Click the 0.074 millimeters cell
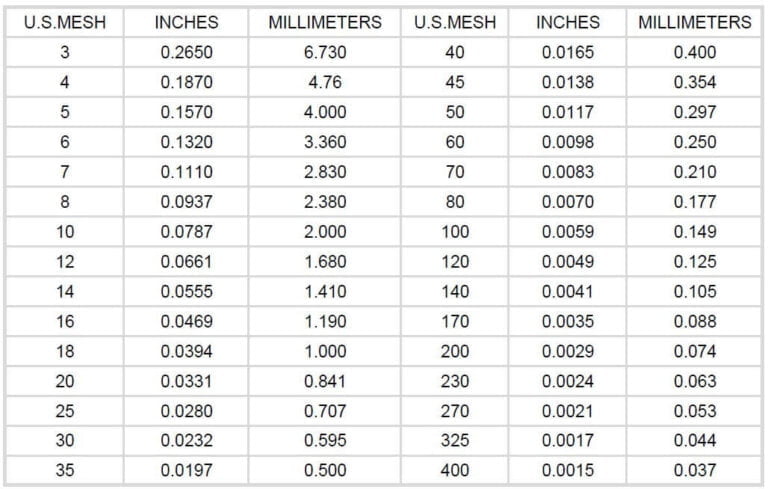 pos(695,351)
